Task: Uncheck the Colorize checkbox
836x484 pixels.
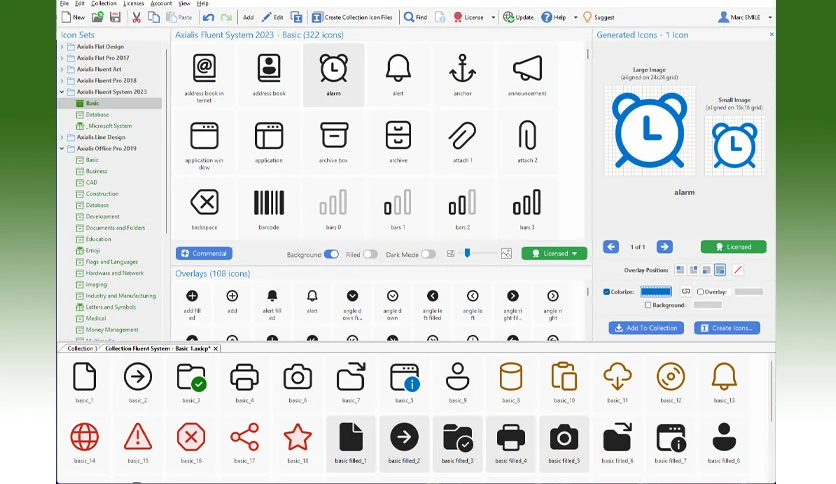Action: tap(606, 292)
